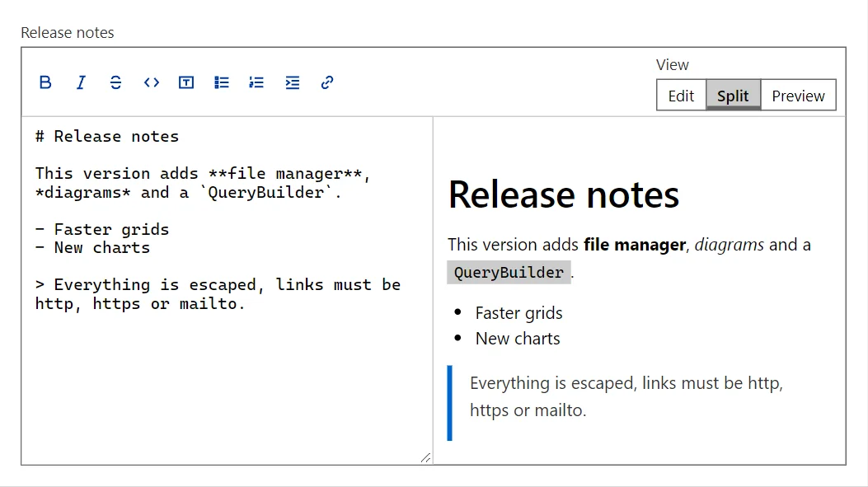Click the textarea resize handle
868x487 pixels.
[425, 457]
